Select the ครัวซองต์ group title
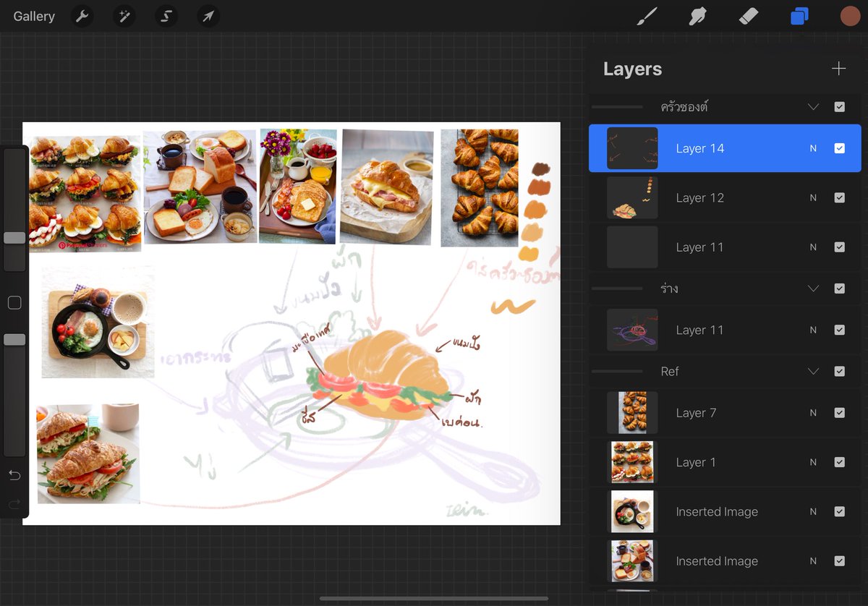Viewport: 868px width, 606px height. pyautogui.click(x=684, y=107)
